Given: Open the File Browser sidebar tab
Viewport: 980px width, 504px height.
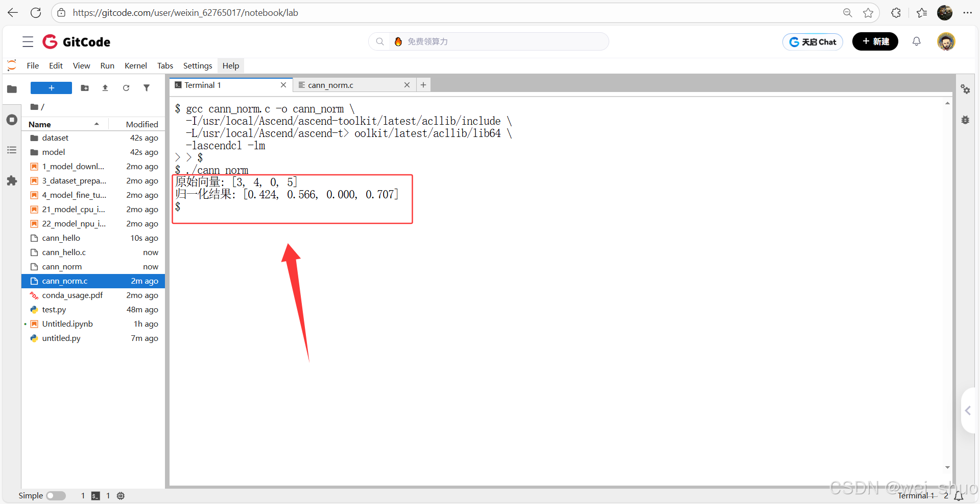Looking at the screenshot, I should coord(12,89).
